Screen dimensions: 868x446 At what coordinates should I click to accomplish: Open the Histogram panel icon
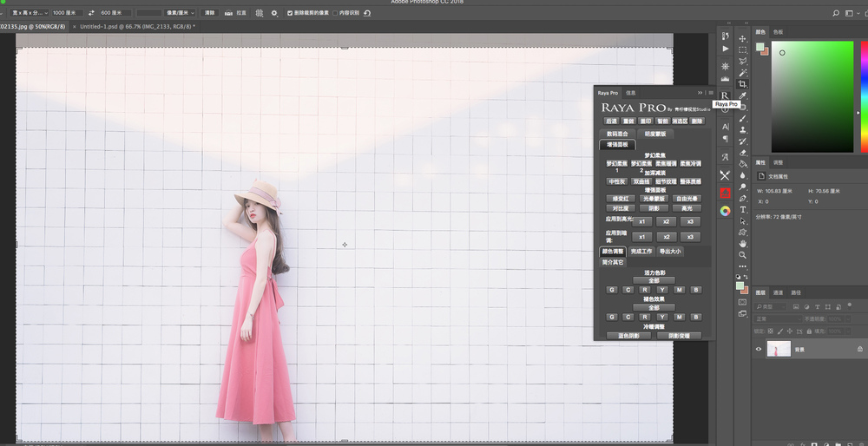click(x=725, y=79)
